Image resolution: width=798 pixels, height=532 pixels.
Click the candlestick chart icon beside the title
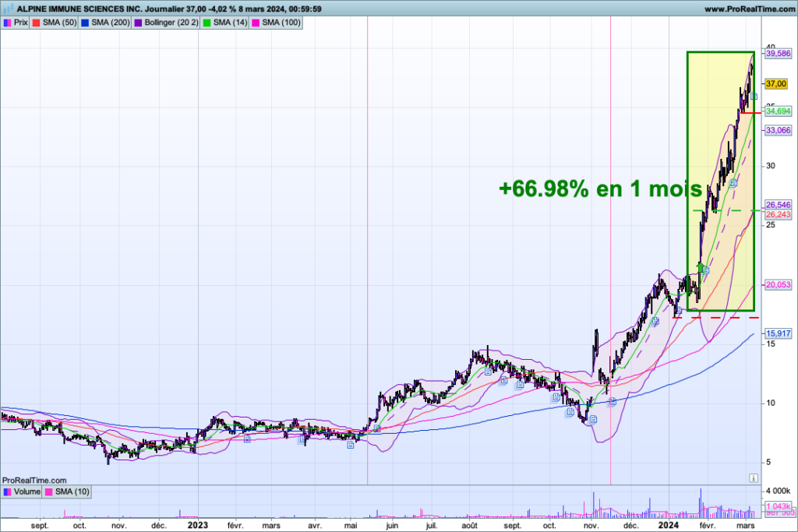pos(8,9)
